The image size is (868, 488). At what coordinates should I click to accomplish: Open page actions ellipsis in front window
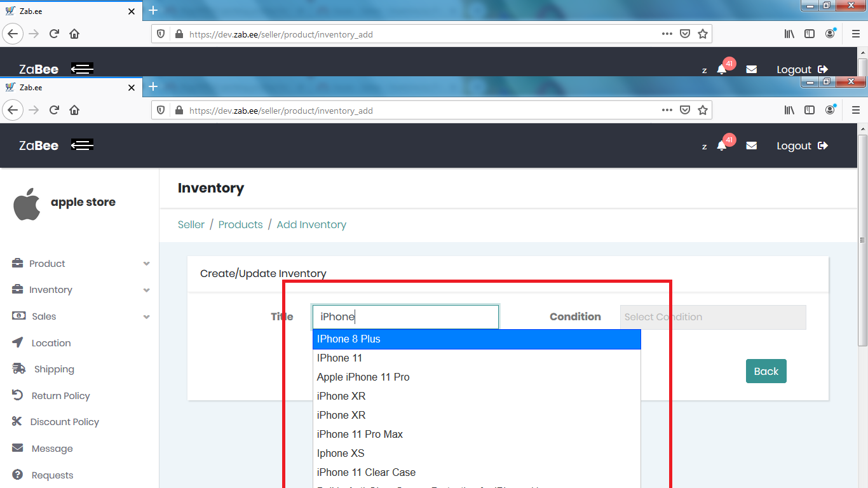(667, 110)
